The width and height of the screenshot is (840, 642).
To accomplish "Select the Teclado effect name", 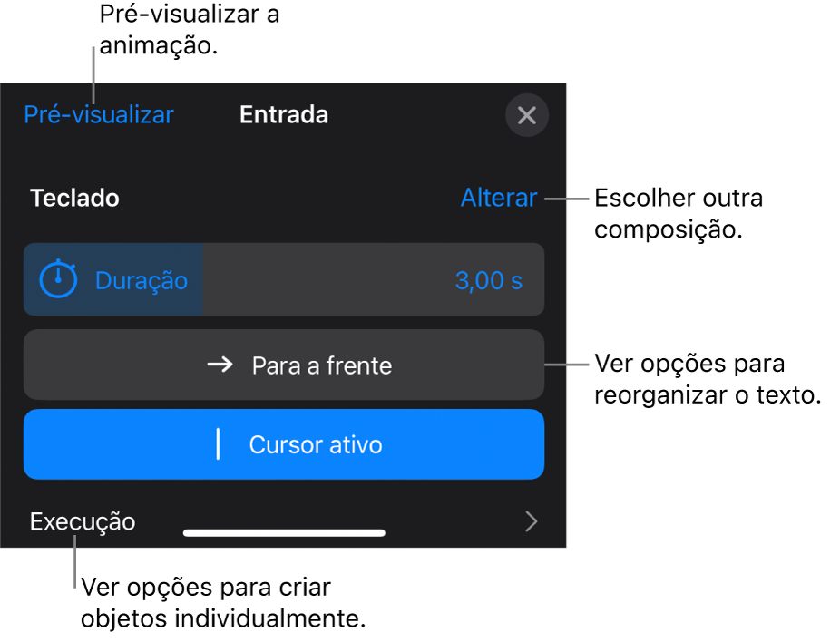I will (74, 198).
